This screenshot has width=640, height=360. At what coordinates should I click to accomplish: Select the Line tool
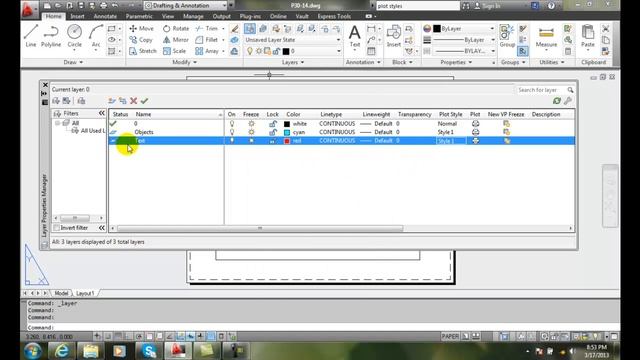pyautogui.click(x=31, y=36)
